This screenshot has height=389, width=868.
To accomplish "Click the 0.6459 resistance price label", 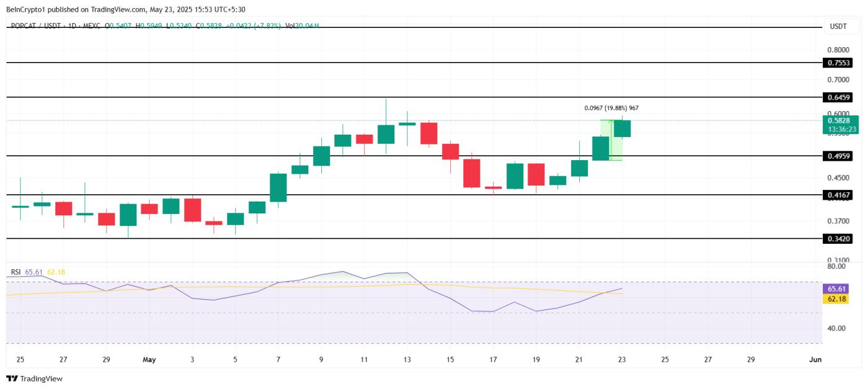I will pos(838,97).
